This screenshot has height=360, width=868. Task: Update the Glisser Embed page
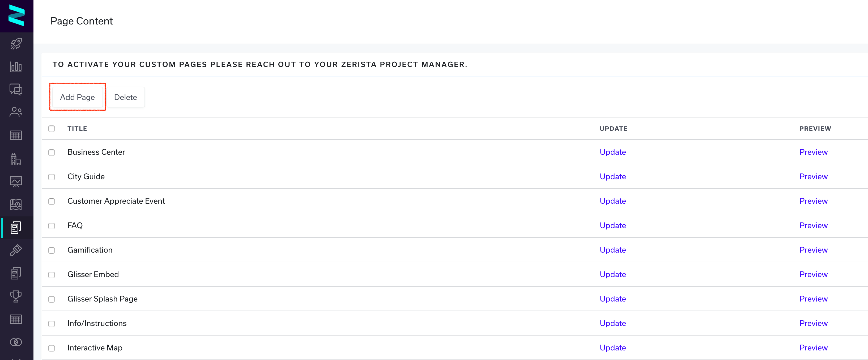click(612, 274)
